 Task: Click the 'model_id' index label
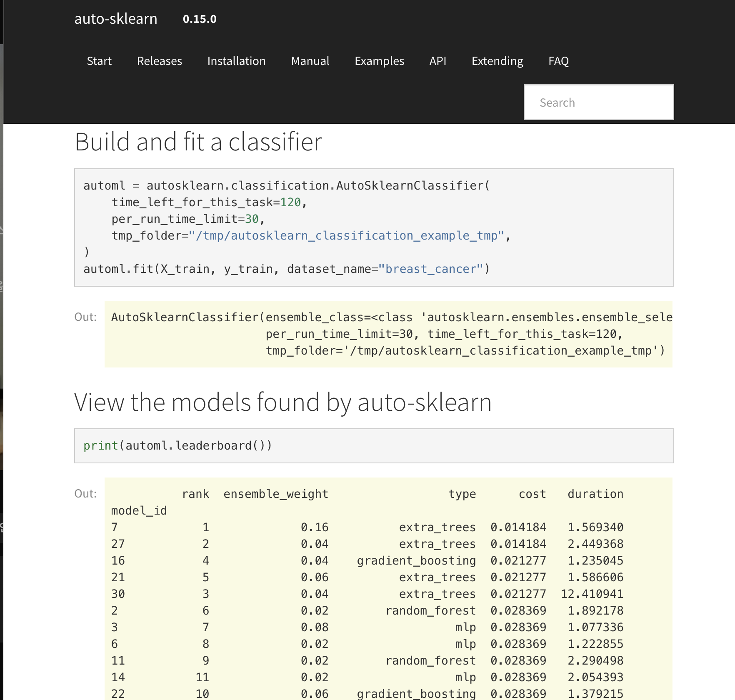click(x=139, y=510)
